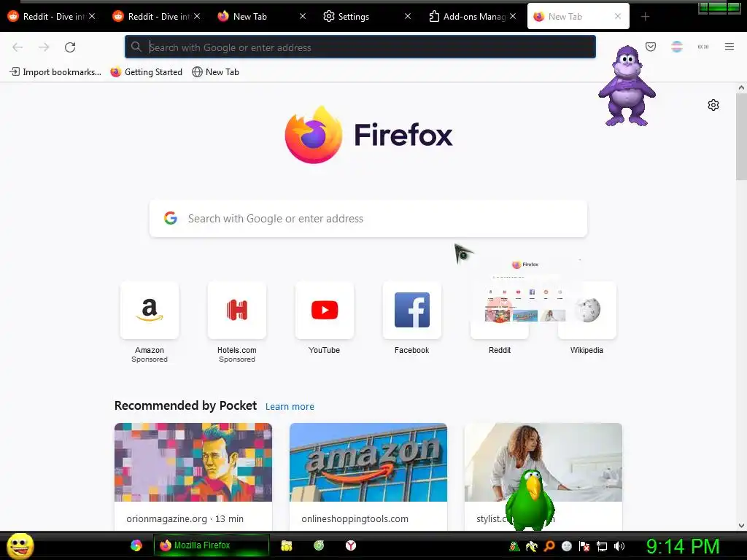Click the smiley face Start button
747x560 pixels.
[x=20, y=545]
